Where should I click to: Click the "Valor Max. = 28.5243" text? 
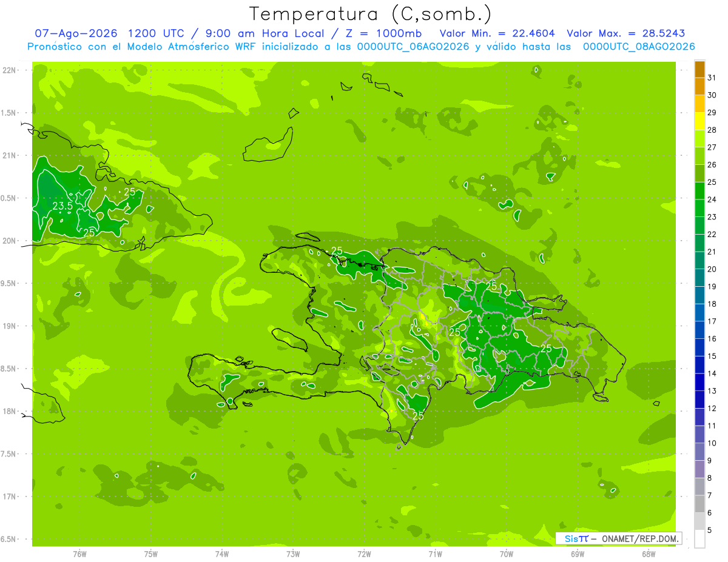[625, 33]
